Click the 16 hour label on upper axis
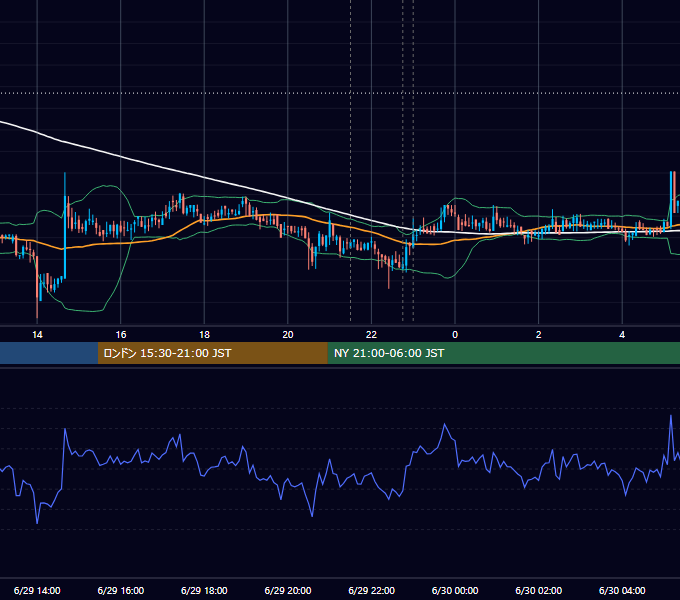The image size is (680, 600). pyautogui.click(x=121, y=335)
